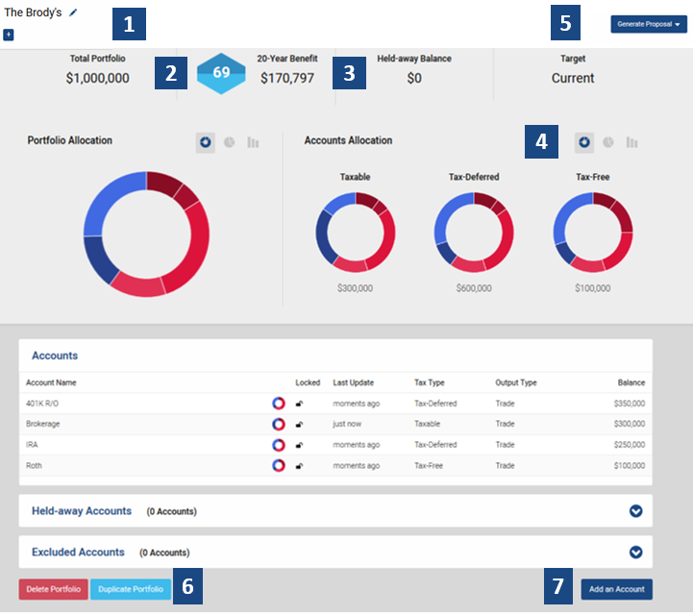The width and height of the screenshot is (693, 616).
Task: Click allocation donut icon for 401K R/O
Action: point(279,404)
